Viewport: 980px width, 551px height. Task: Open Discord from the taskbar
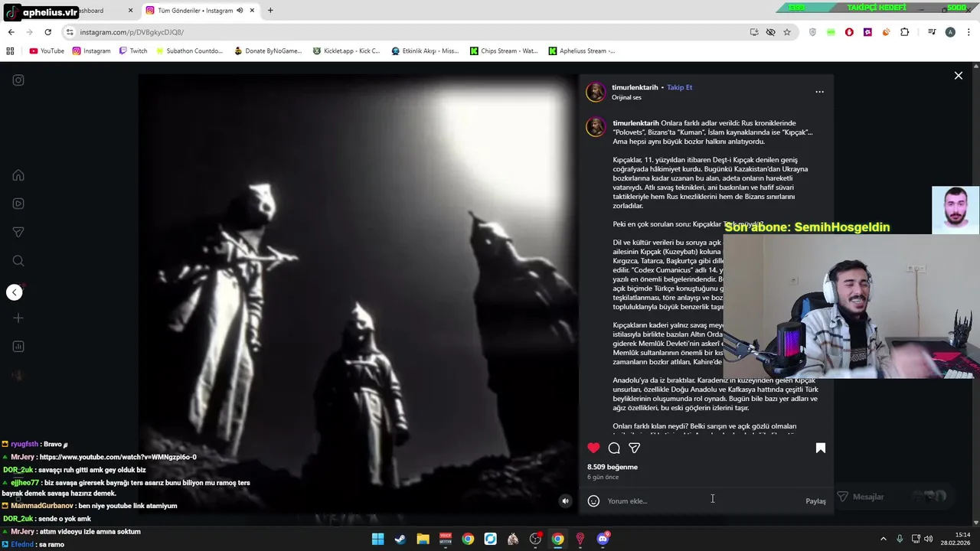603,539
